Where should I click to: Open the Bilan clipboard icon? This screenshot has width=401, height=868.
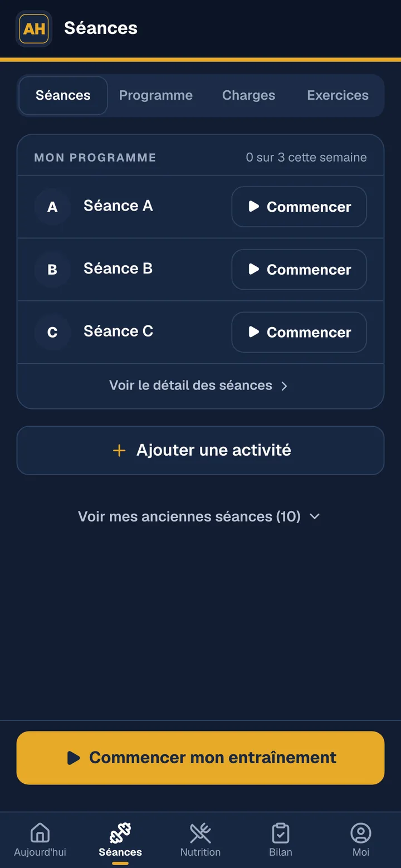point(281,833)
